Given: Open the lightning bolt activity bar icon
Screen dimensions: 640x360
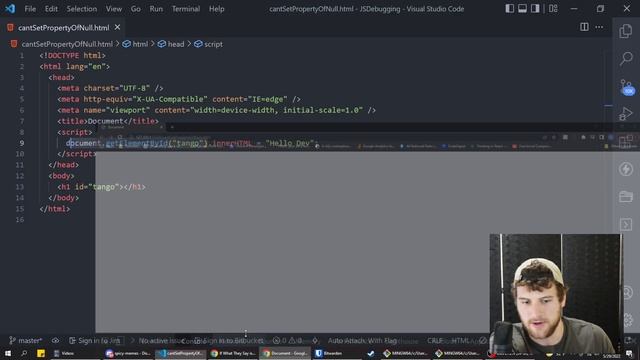Looking at the screenshot, I should 626,169.
